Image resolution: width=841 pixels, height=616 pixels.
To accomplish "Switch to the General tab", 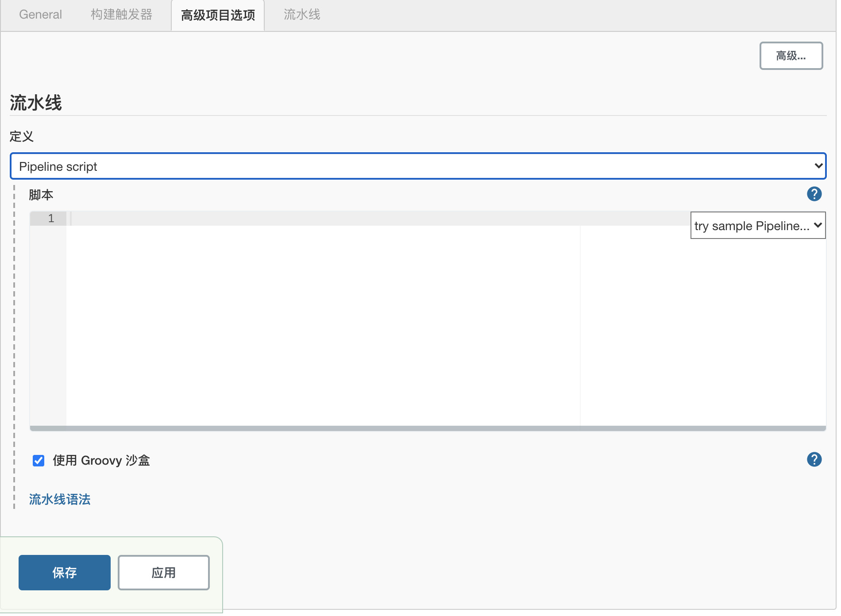I will 40,15.
